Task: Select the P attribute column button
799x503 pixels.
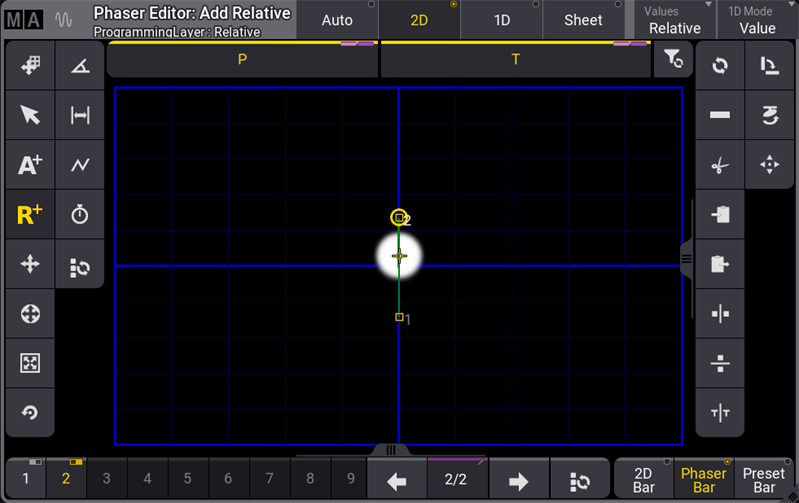Action: pyautogui.click(x=242, y=60)
